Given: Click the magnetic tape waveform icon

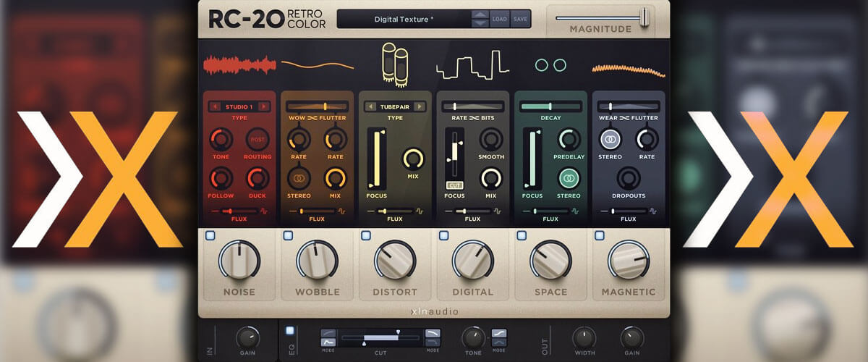Looking at the screenshot, I should click(629, 70).
